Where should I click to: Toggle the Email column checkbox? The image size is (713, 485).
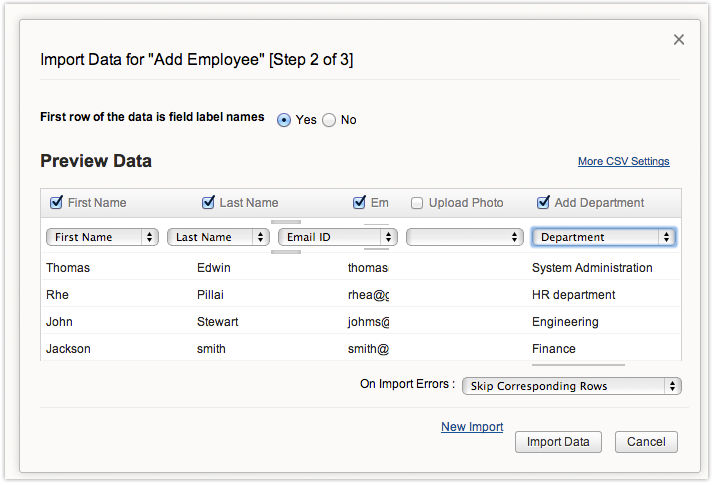[x=359, y=203]
